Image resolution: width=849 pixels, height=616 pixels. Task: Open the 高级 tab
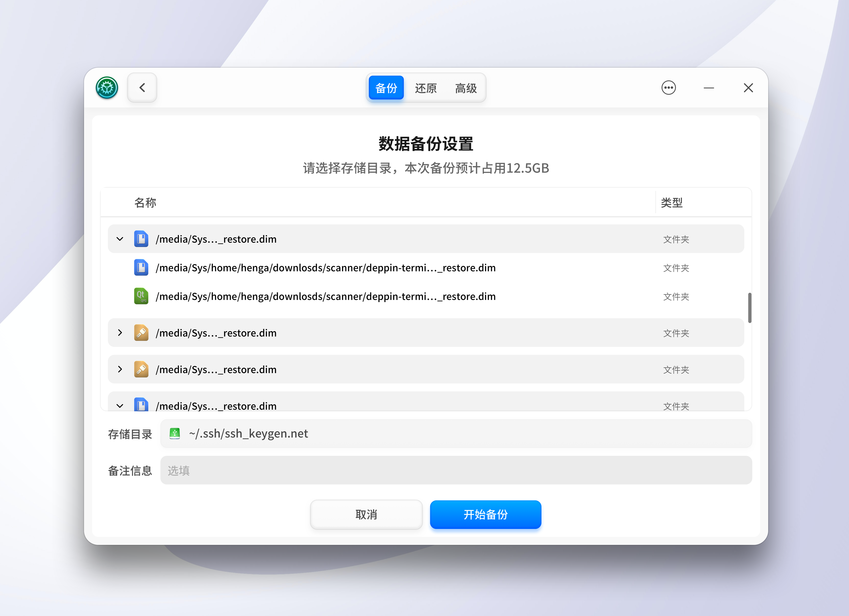466,88
